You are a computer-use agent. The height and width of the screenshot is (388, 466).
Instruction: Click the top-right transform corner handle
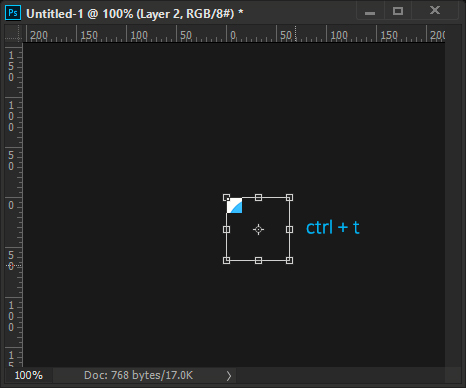[x=289, y=198]
